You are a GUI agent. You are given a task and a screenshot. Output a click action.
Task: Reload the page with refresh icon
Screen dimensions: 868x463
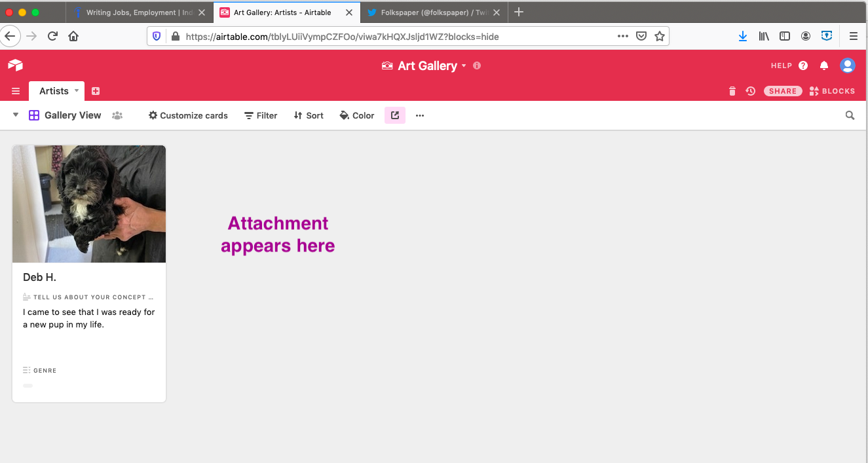coord(52,37)
